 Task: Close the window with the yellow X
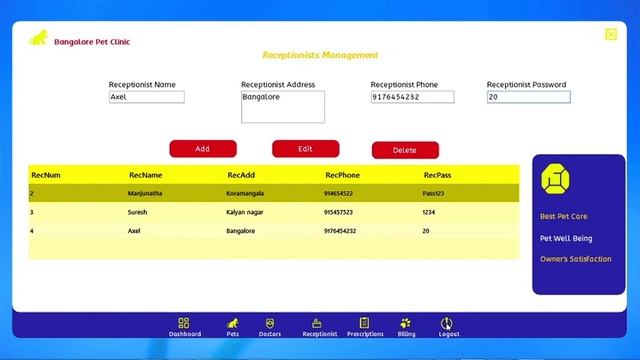click(611, 35)
